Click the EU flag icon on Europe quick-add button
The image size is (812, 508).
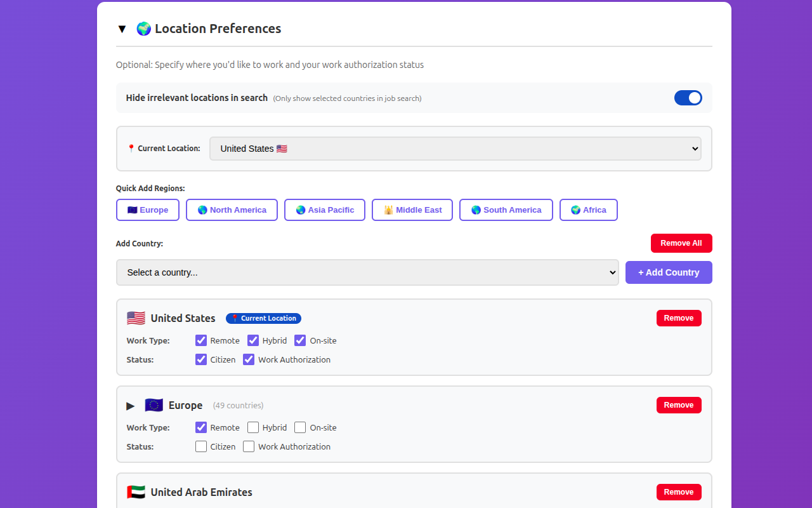132,210
